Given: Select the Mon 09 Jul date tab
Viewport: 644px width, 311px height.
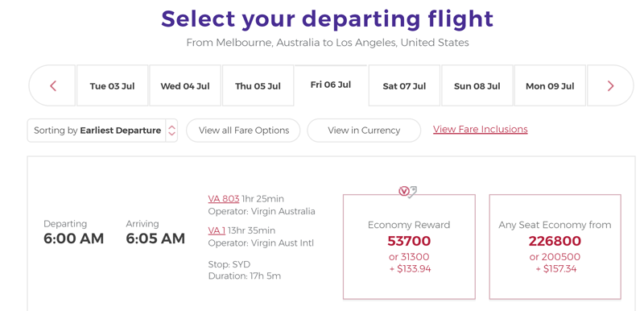Looking at the screenshot, I should click(550, 86).
